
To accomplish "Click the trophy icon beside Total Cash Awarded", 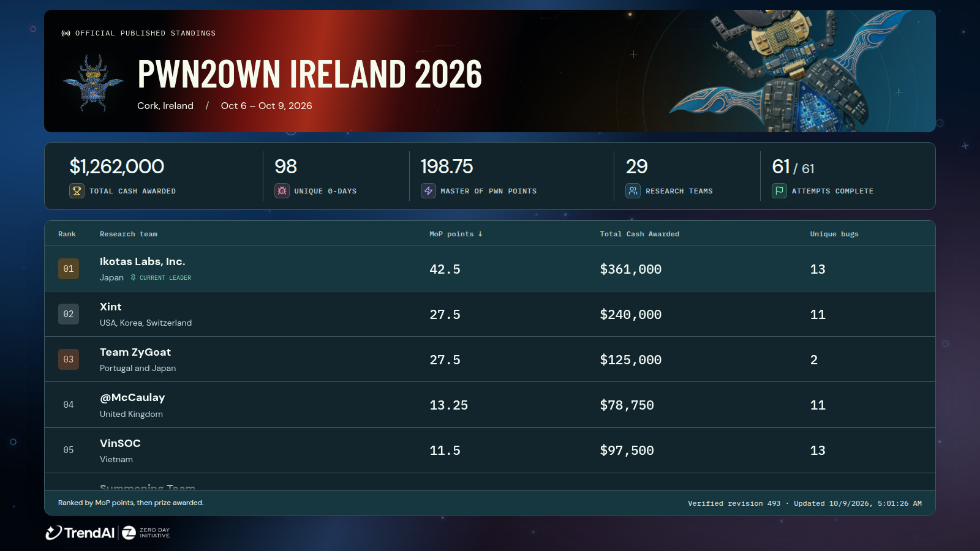I will click(77, 191).
